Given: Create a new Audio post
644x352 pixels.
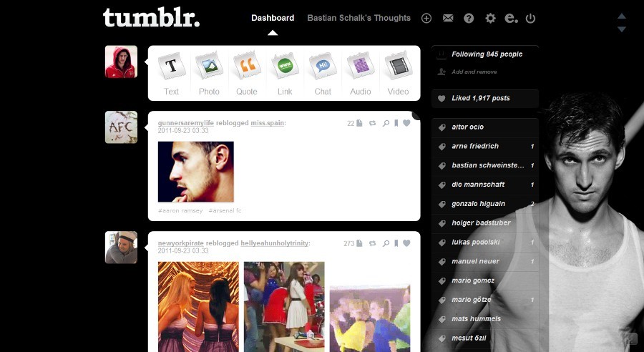Looking at the screenshot, I should click(x=361, y=74).
